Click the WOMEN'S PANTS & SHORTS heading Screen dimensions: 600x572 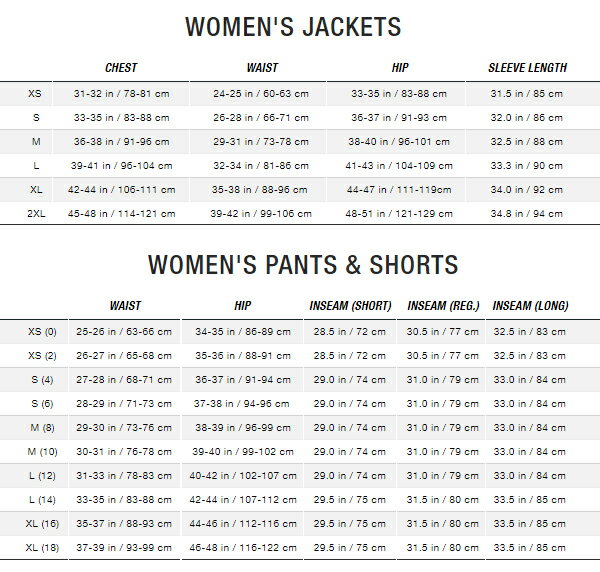pyautogui.click(x=303, y=264)
